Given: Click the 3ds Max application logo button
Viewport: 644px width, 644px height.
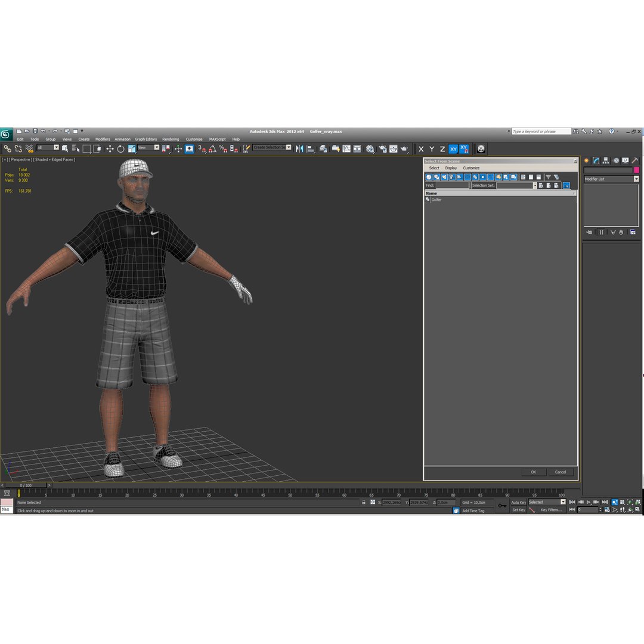Looking at the screenshot, I should (x=6, y=134).
